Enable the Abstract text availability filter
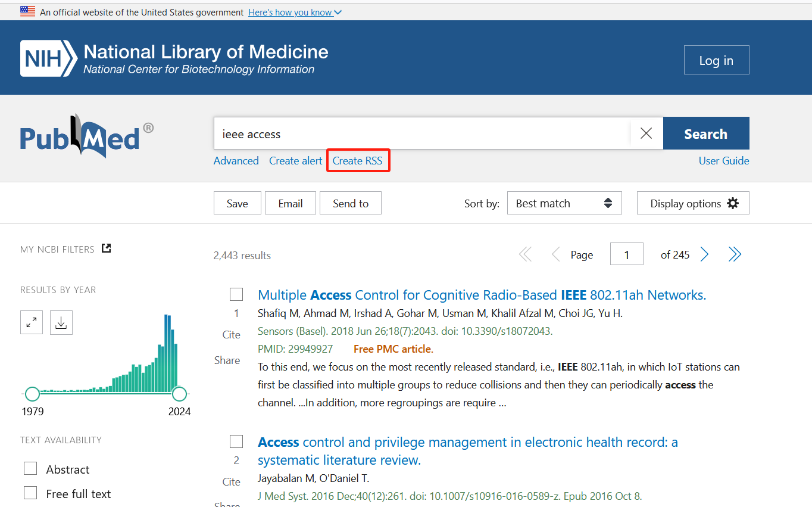Viewport: 812px width, 507px height. [30, 469]
